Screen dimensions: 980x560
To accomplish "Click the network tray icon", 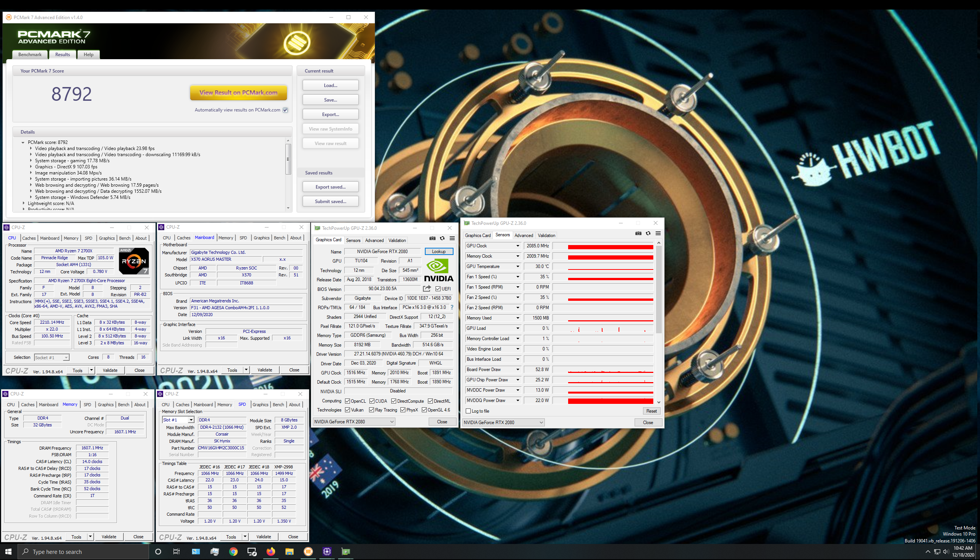I will point(937,552).
